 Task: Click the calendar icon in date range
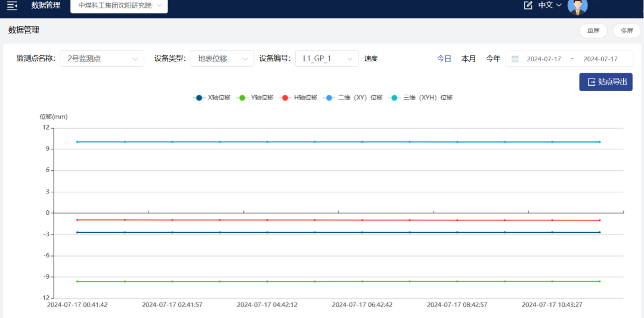515,59
